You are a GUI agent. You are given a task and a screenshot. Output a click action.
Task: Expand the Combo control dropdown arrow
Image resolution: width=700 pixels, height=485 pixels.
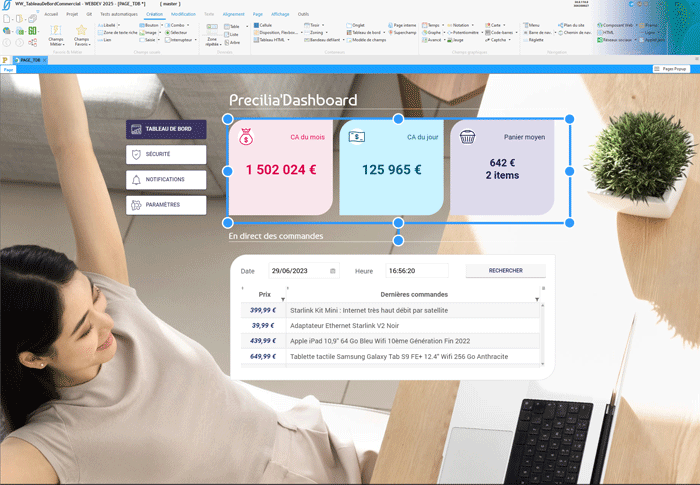(x=188, y=25)
